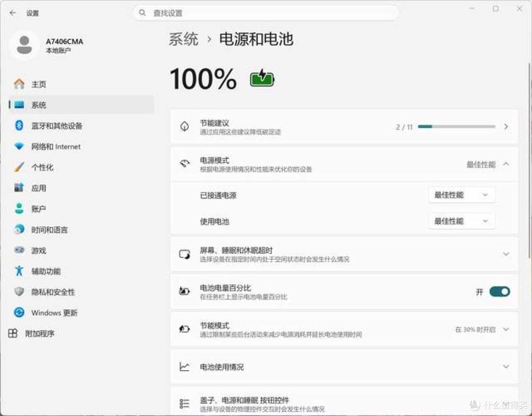Click the list icon beside 盖子、电源和睡眠 按钮控件
This screenshot has height=416, width=532.
(x=185, y=404)
